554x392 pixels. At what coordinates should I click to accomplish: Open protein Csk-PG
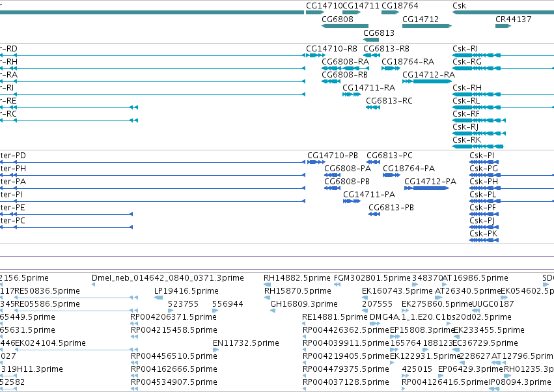click(484, 169)
